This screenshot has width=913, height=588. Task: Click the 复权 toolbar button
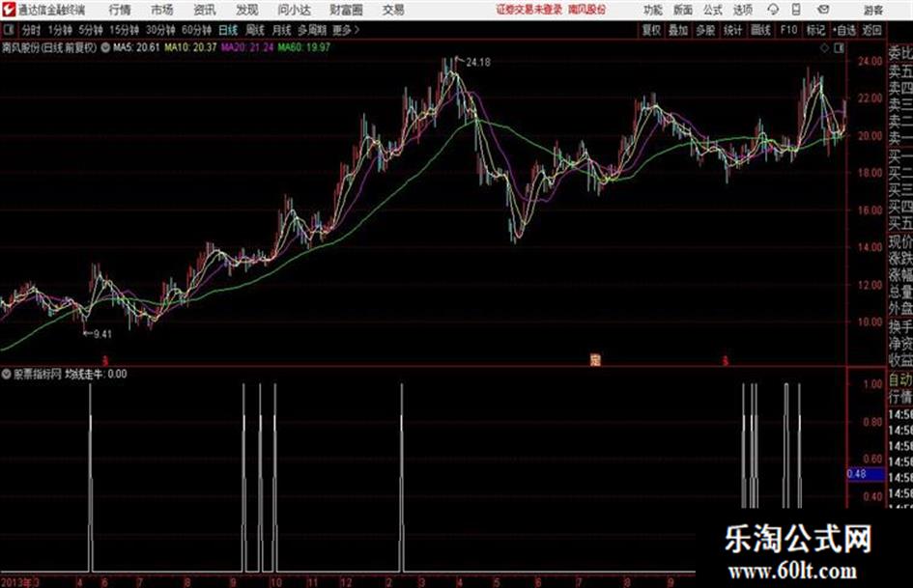click(651, 30)
